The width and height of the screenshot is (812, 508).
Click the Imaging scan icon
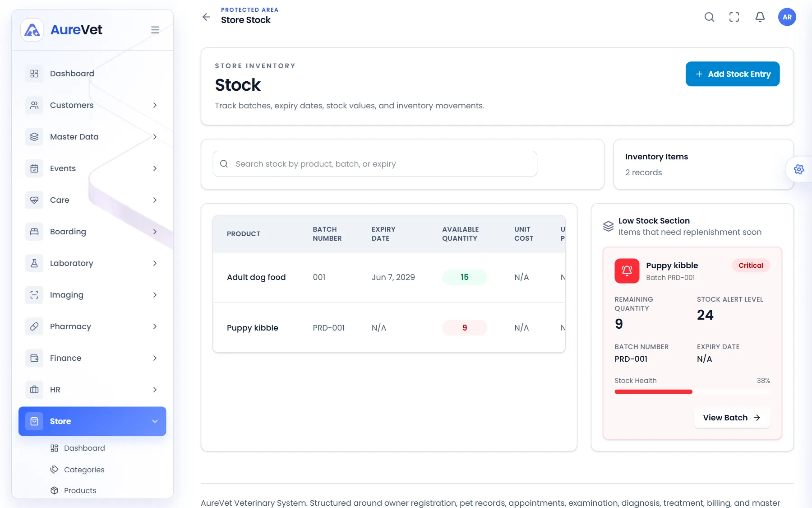pyautogui.click(x=34, y=295)
